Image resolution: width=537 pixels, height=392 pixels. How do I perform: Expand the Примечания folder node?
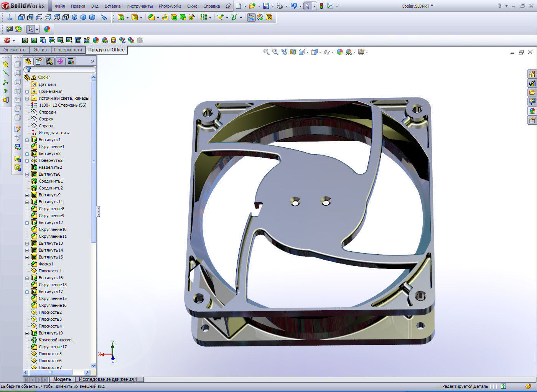pos(27,92)
